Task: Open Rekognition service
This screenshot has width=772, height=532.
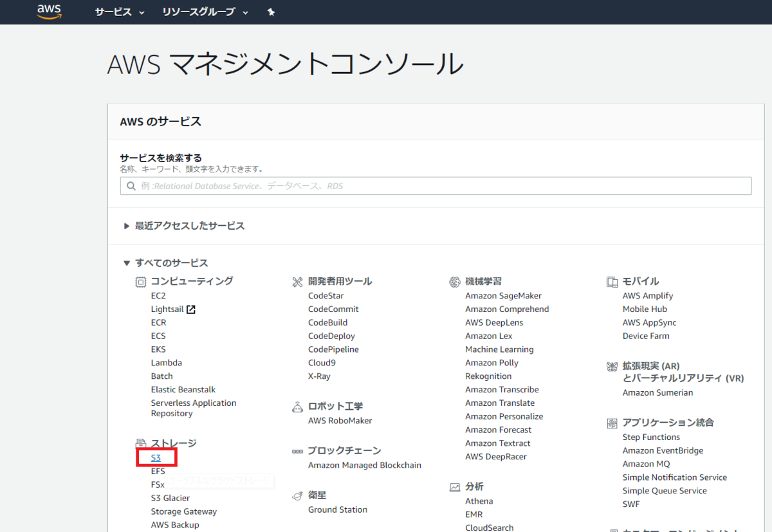Action: click(488, 376)
